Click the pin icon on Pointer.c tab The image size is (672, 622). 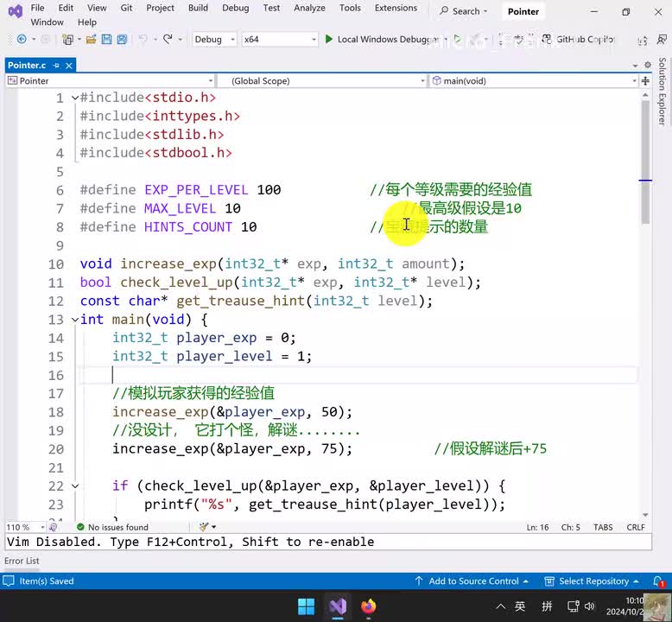pyautogui.click(x=56, y=66)
